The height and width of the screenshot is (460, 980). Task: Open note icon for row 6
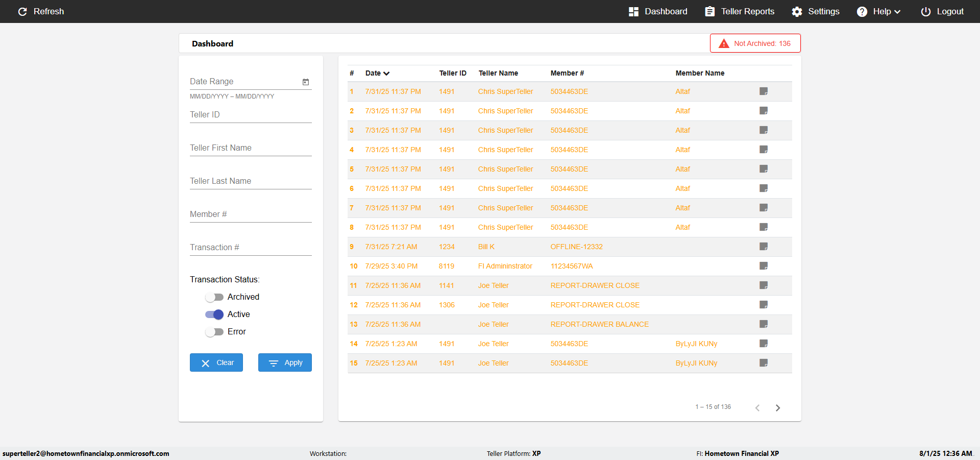(764, 188)
